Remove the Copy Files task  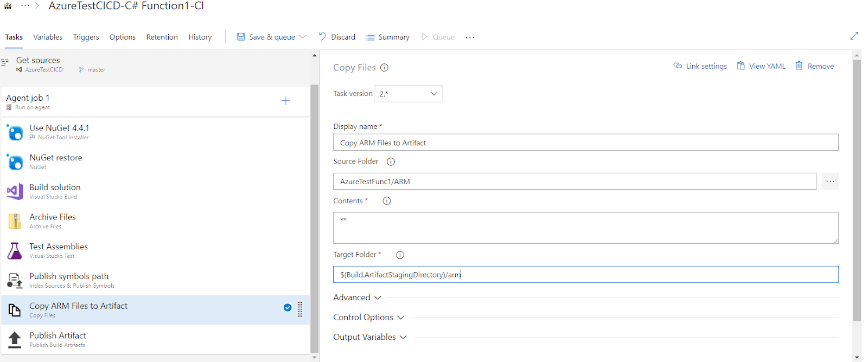click(814, 66)
